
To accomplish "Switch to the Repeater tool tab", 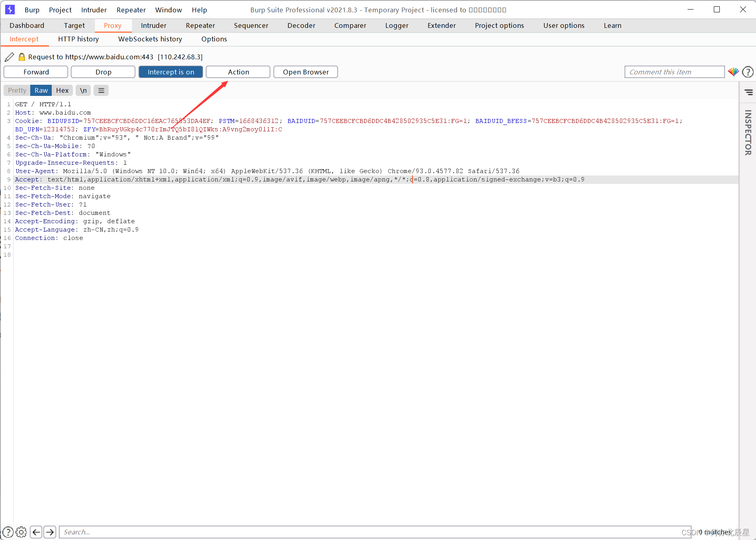I will (200, 25).
